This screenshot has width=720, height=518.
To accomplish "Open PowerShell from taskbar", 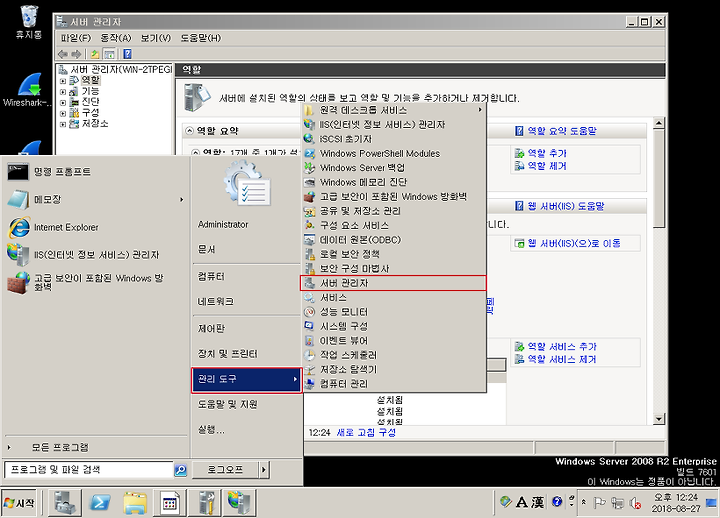I will point(100,503).
